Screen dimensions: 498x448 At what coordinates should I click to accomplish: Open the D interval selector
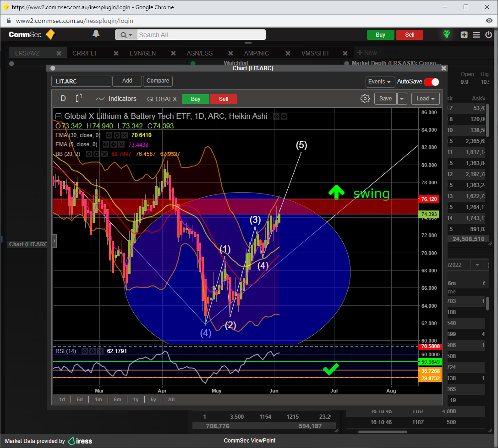(63, 98)
